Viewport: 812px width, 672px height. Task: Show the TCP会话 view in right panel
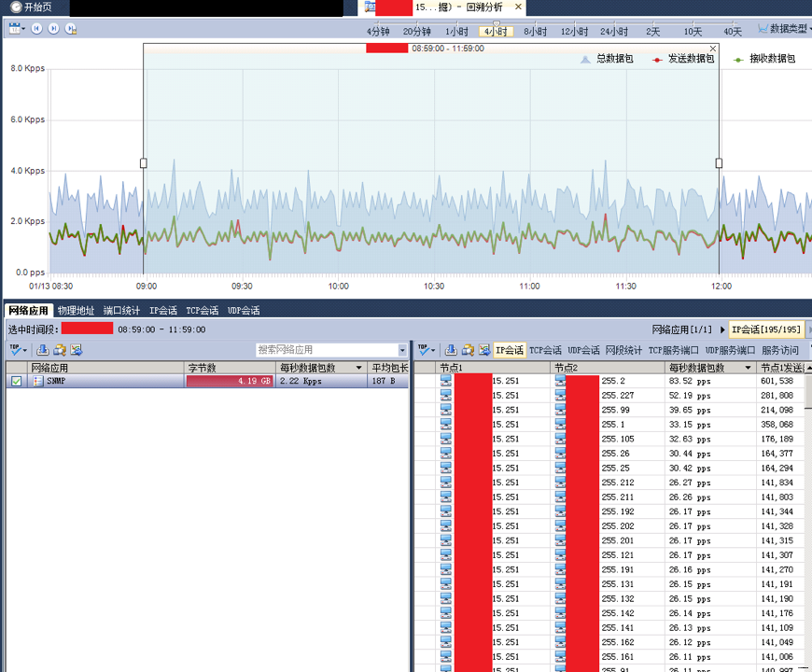(x=545, y=350)
